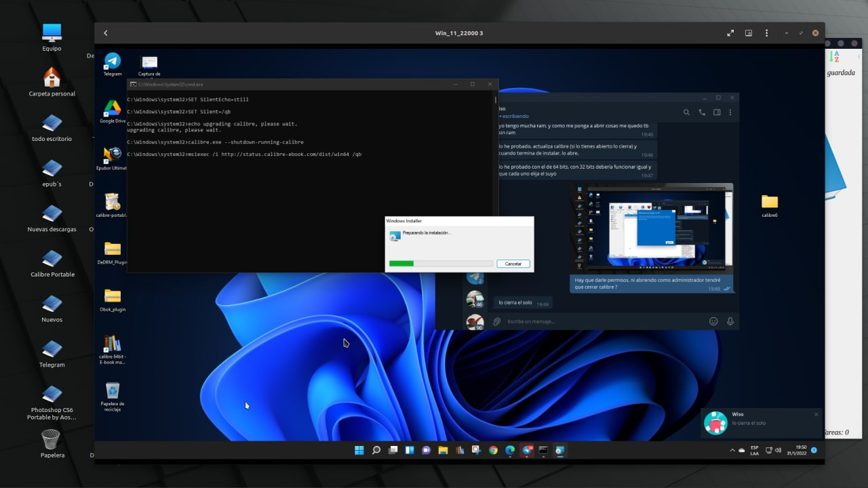This screenshot has height=488, width=868.
Task: Start a voice call in Telegram
Action: [702, 113]
